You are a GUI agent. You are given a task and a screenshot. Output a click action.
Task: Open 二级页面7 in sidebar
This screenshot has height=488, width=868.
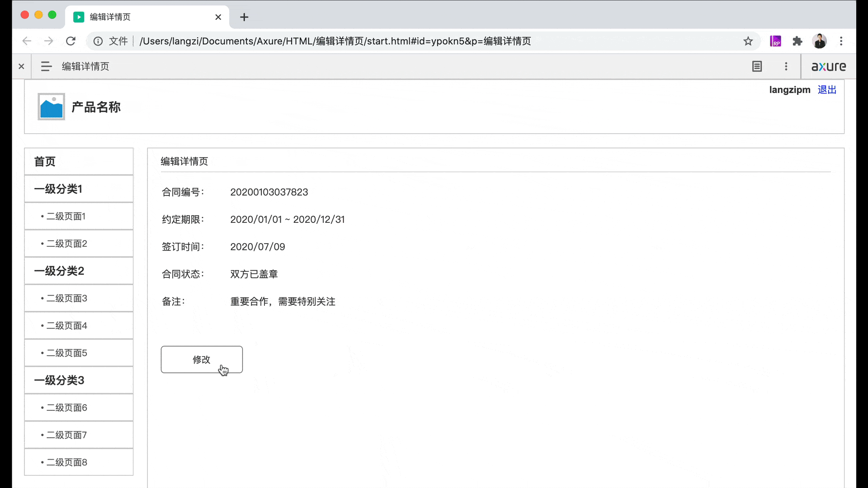79,435
